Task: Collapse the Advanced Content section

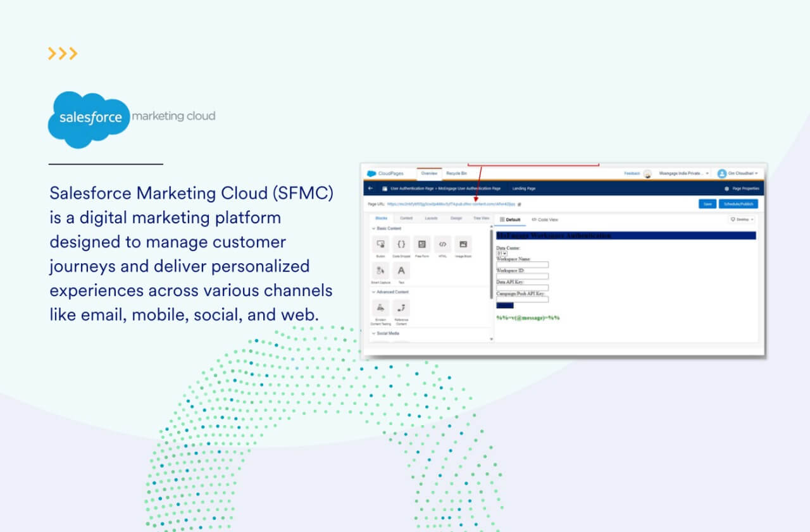Action: [x=373, y=292]
